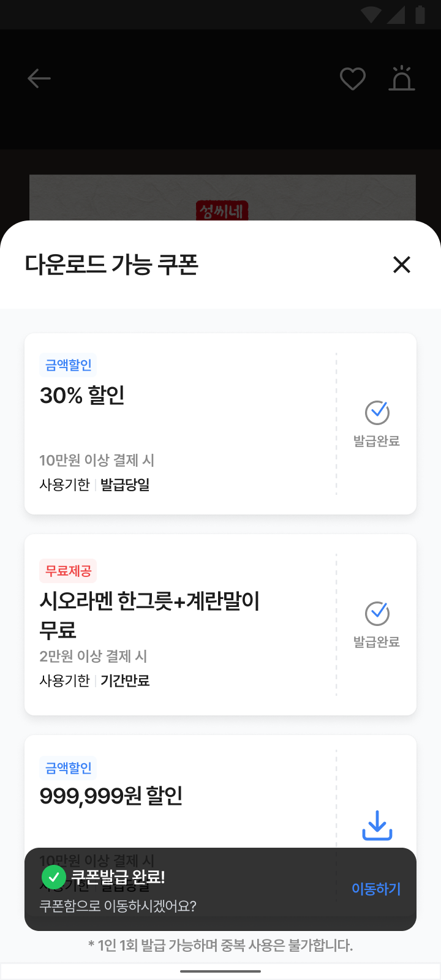Viewport: 441px width, 980px height.
Task: Tap the issued checkmark on 30% 할인 coupon
Action: coord(377,413)
